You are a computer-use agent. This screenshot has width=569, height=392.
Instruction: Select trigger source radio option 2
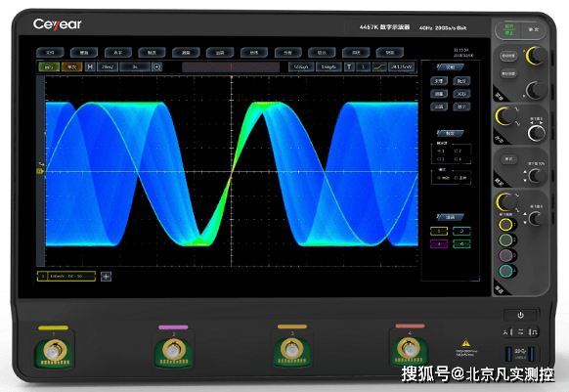pyautogui.click(x=458, y=151)
